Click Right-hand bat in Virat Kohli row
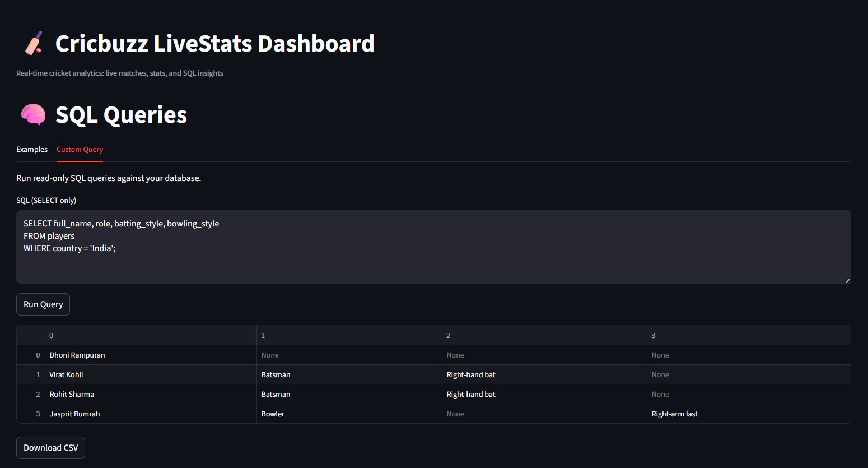This screenshot has height=468, width=868. point(544,374)
